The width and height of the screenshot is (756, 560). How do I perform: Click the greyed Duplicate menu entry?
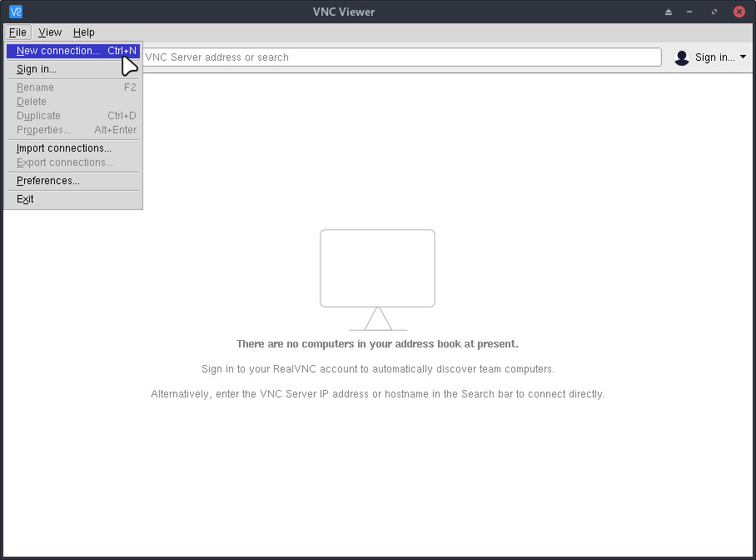point(73,116)
